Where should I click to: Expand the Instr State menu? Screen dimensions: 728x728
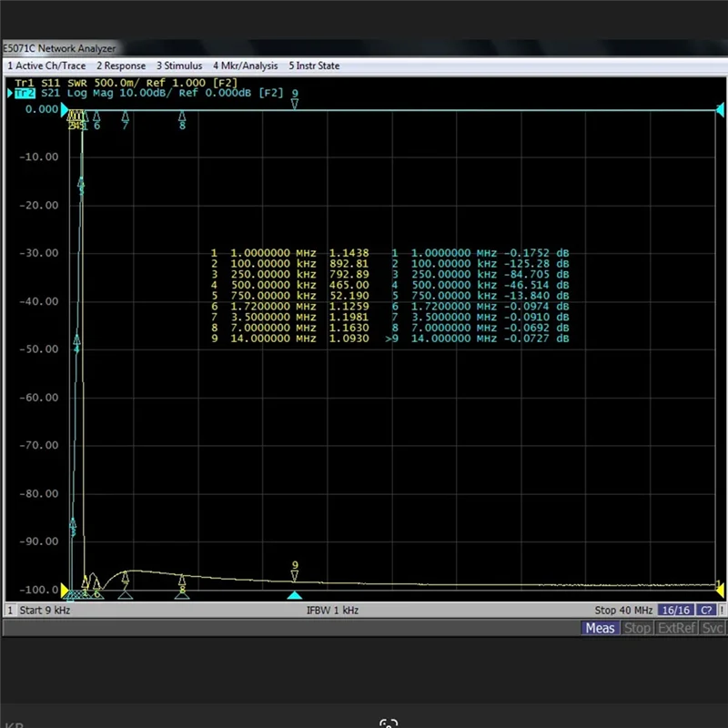314,66
